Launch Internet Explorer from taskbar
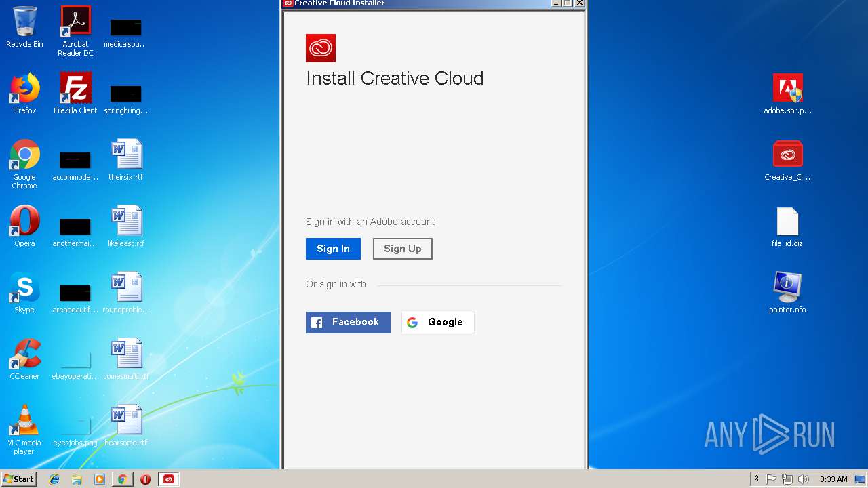Screen dimensions: 868x488 point(54,479)
